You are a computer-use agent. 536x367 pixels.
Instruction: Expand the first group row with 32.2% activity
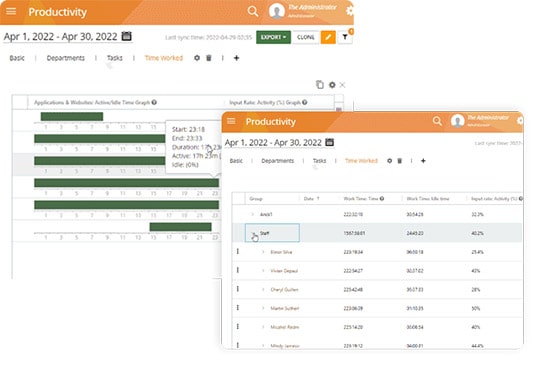(x=253, y=214)
